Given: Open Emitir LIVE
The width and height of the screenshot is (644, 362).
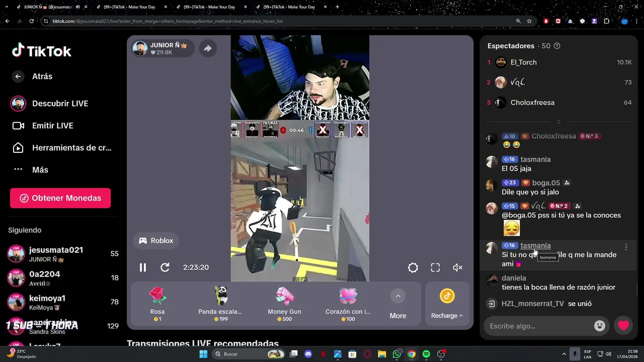Looking at the screenshot, I should coord(43,126).
